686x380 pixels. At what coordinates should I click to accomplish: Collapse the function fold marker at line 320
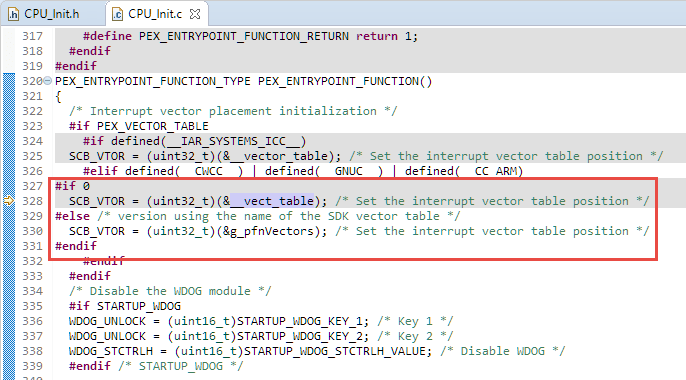pyautogui.click(x=47, y=81)
